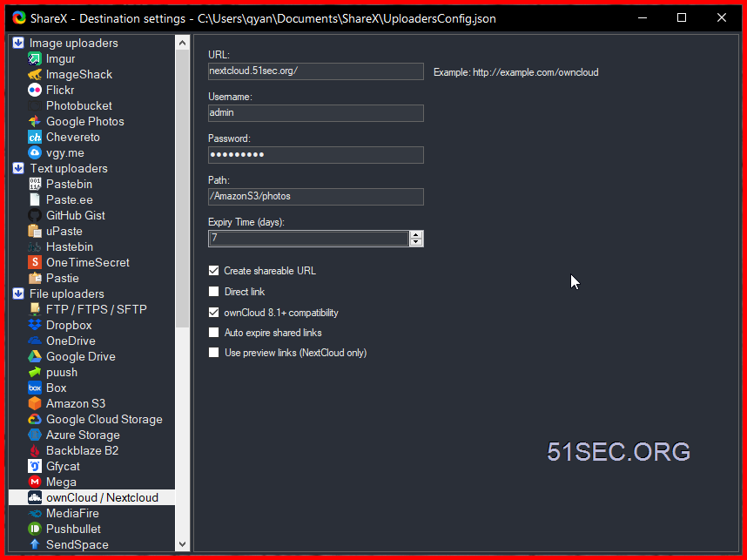Disable Create shareable URL checkbox

click(x=214, y=271)
